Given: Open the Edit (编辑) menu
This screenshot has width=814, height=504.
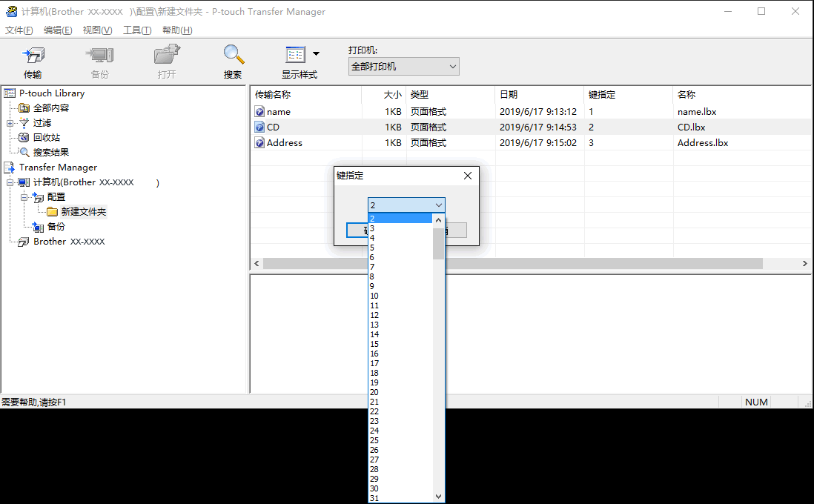Looking at the screenshot, I should (58, 30).
